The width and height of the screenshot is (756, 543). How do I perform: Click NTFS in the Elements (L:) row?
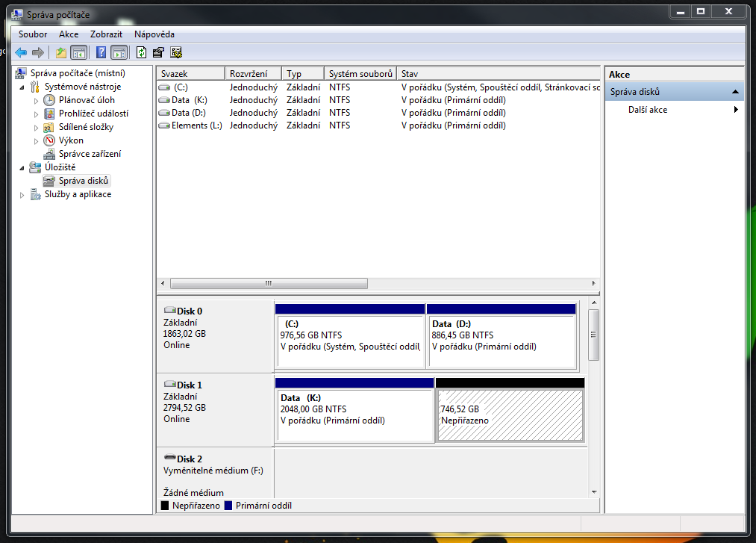(x=340, y=125)
